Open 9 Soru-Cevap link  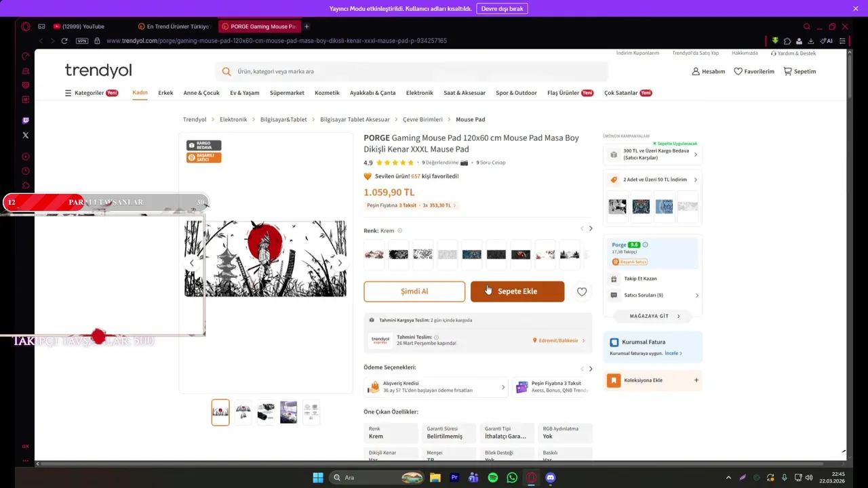pos(491,163)
